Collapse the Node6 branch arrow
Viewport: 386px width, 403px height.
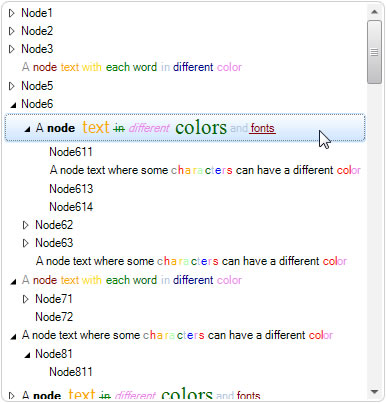pyautogui.click(x=13, y=105)
